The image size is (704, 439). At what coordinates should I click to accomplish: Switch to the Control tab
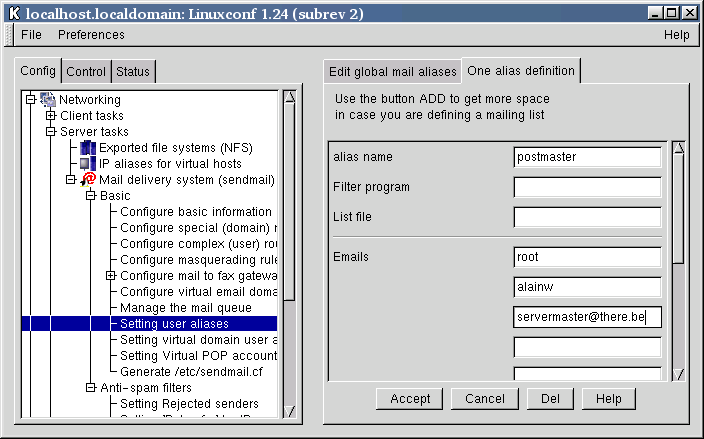pos(86,71)
